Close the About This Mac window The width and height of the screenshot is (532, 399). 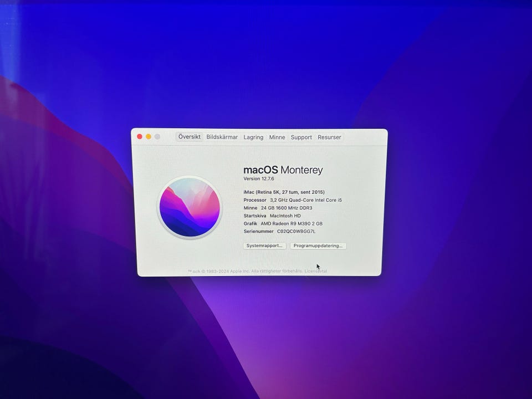140,136
